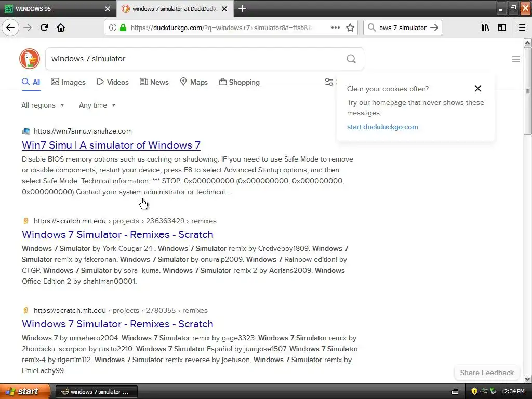Click the on-screen keyboard tray icon

click(x=455, y=392)
